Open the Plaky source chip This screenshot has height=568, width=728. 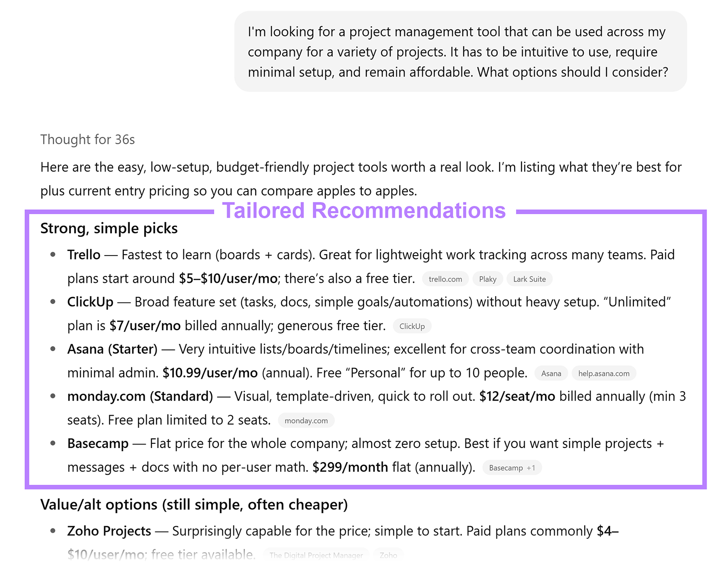click(x=487, y=279)
